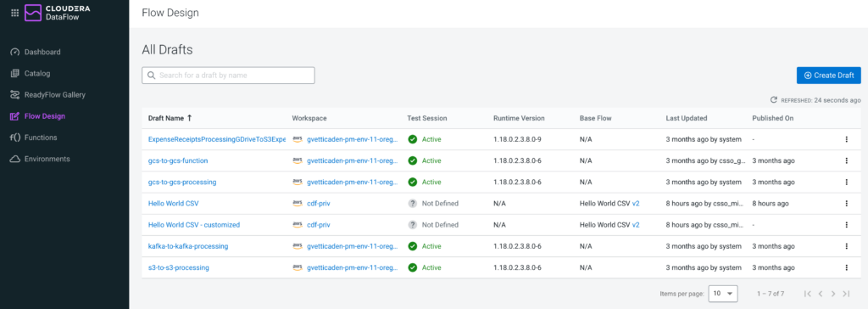Click the Published On column header
The height and width of the screenshot is (309, 868).
773,118
